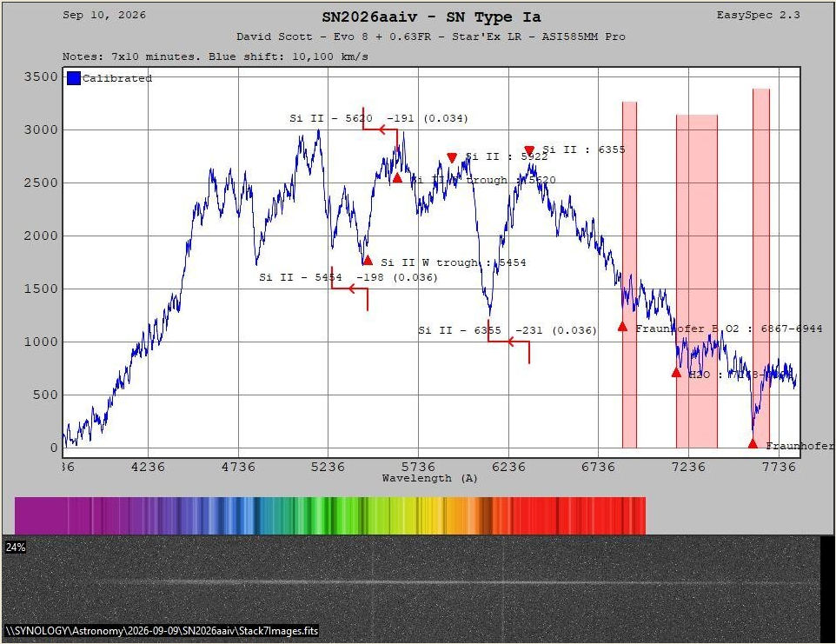The width and height of the screenshot is (836, 644).
Task: Click the red arrow for Si II 5620 shift
Action: [380, 129]
